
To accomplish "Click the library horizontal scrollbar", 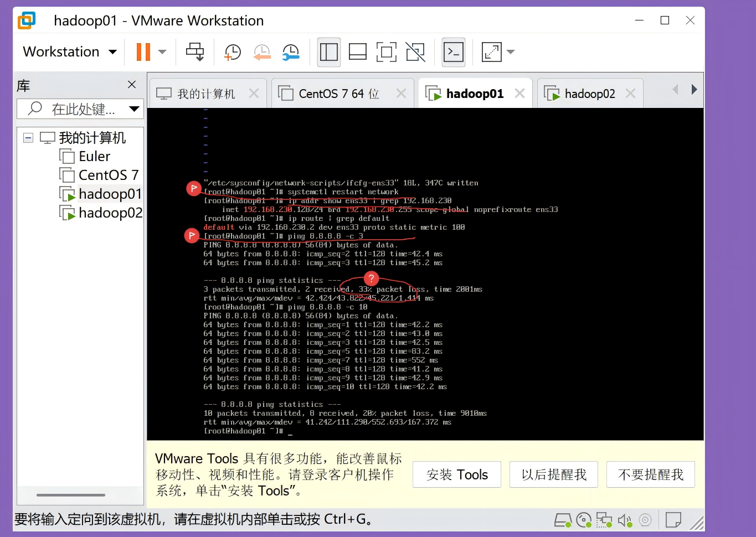I will pos(71,495).
